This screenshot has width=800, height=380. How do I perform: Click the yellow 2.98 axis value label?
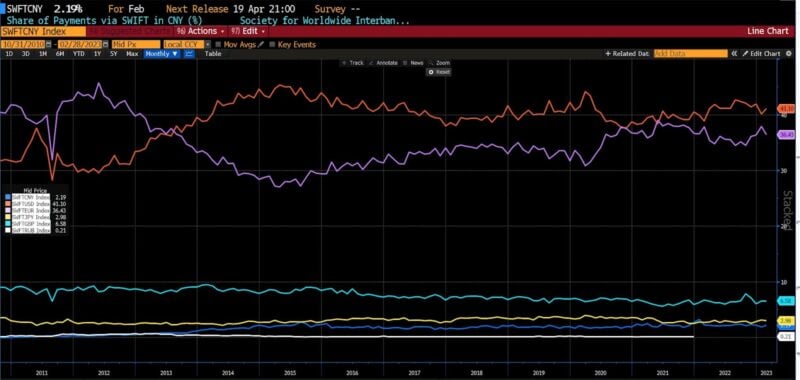[x=786, y=320]
